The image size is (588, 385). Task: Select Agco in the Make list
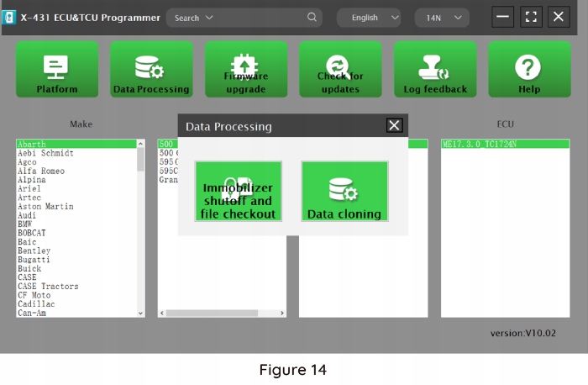click(76, 162)
